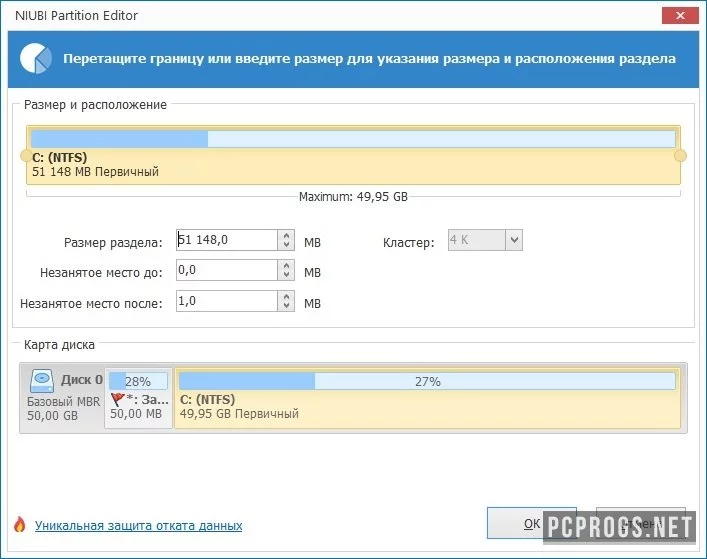
Task: Focus the partition size input field
Action: (x=227, y=240)
